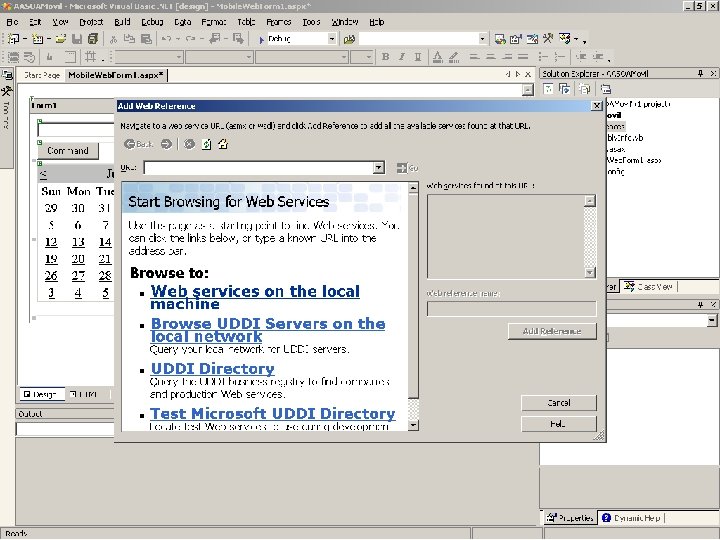Open the Tools menu
This screenshot has width=720, height=540.
(311, 22)
